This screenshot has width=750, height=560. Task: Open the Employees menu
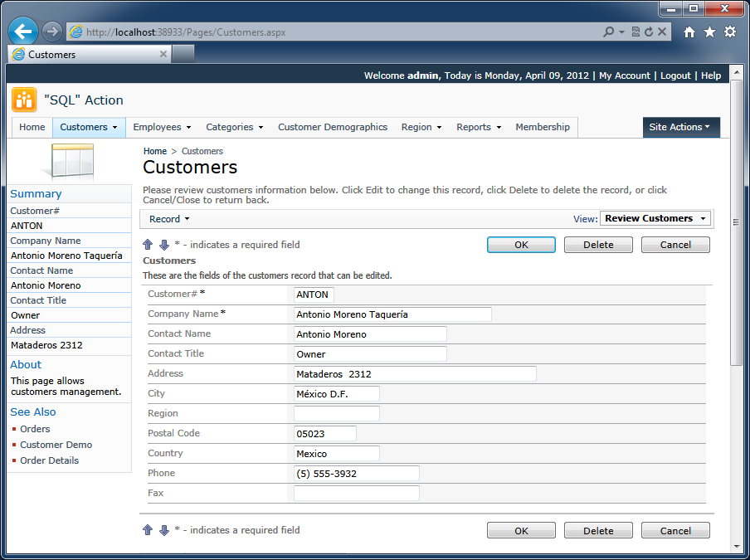click(162, 127)
